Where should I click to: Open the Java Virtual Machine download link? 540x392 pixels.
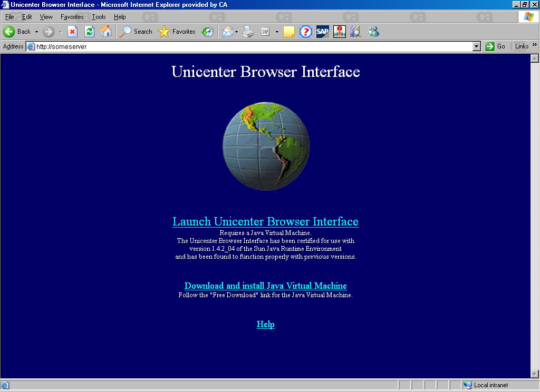[x=265, y=285]
